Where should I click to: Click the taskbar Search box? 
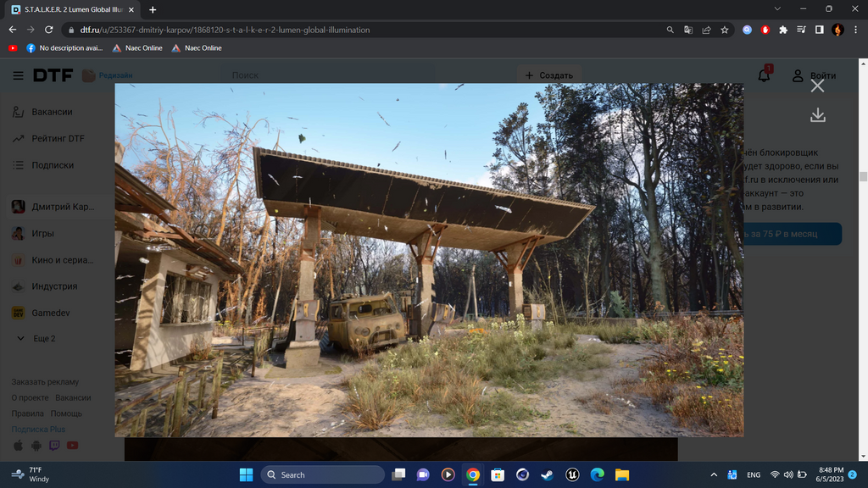pyautogui.click(x=323, y=474)
